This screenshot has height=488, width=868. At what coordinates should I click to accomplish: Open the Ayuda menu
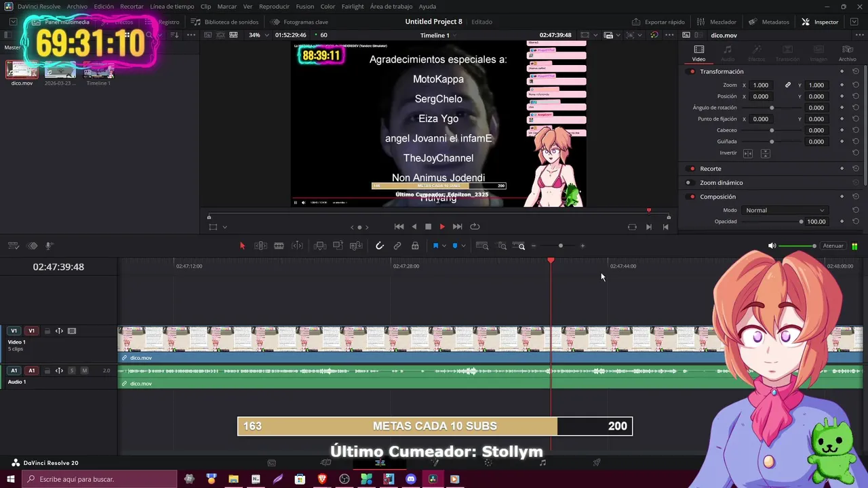[427, 6]
